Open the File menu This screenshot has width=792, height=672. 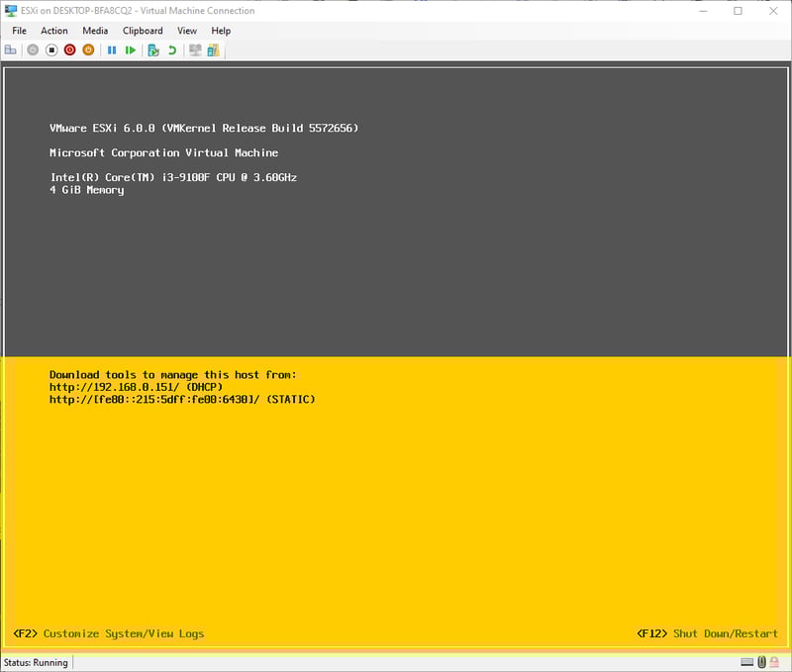[x=20, y=31]
